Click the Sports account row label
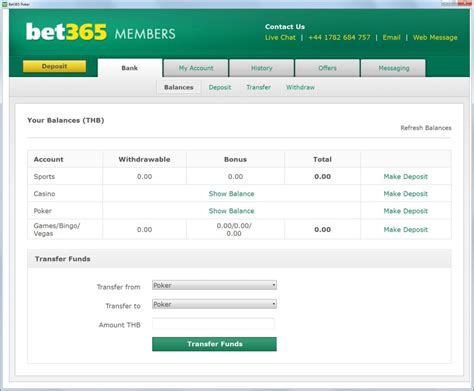474x391 pixels. (x=44, y=177)
